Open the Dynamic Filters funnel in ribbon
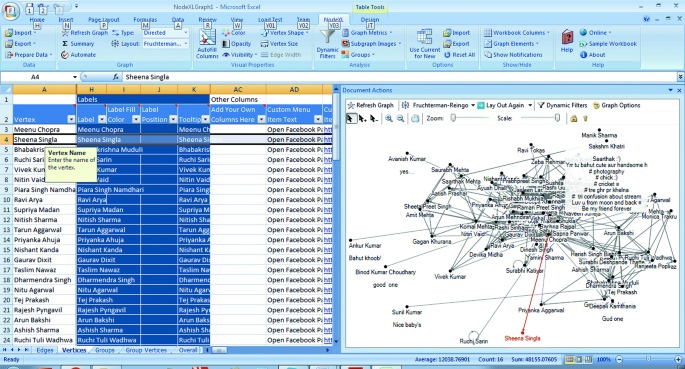 (x=327, y=37)
